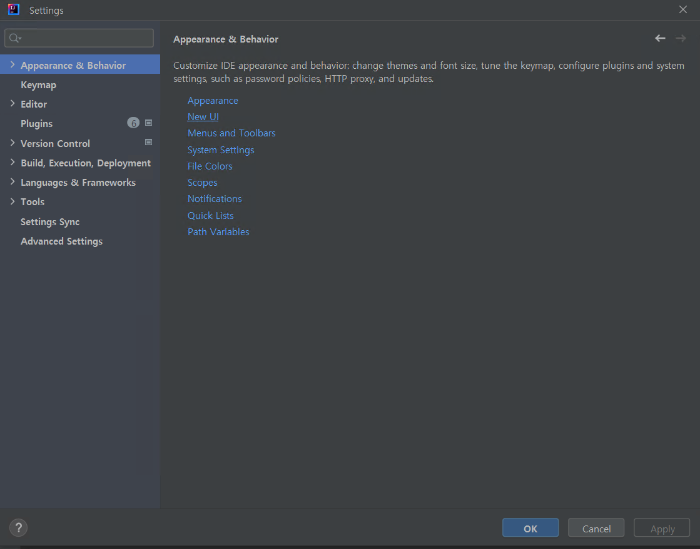This screenshot has width=700, height=549.
Task: Open help with the question mark button
Action: tap(18, 528)
